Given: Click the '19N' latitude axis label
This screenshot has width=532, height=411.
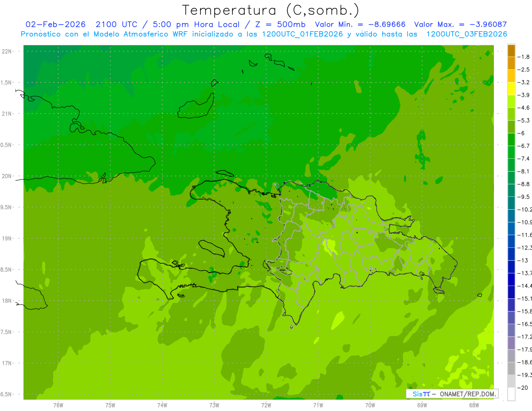Looking at the screenshot, I should 7,239.
